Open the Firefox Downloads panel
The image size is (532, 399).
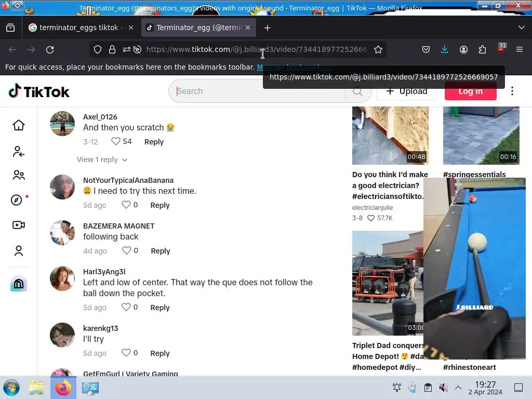445,49
